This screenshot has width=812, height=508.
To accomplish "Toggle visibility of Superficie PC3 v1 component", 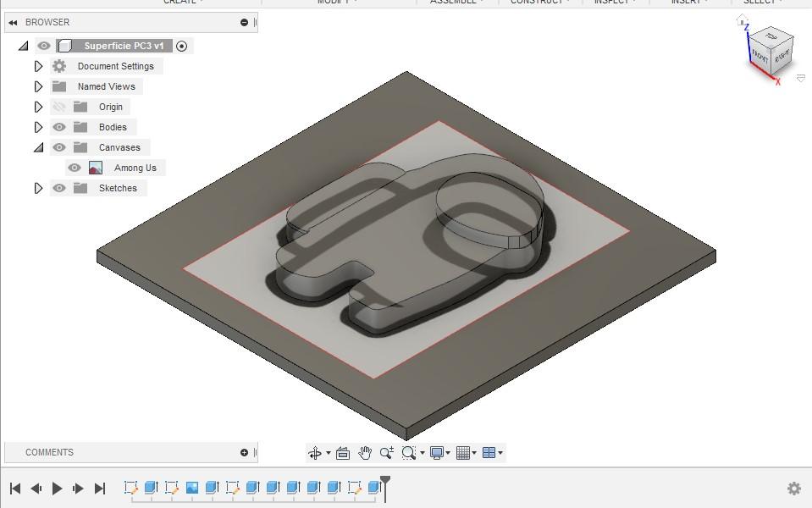I will click(x=44, y=46).
